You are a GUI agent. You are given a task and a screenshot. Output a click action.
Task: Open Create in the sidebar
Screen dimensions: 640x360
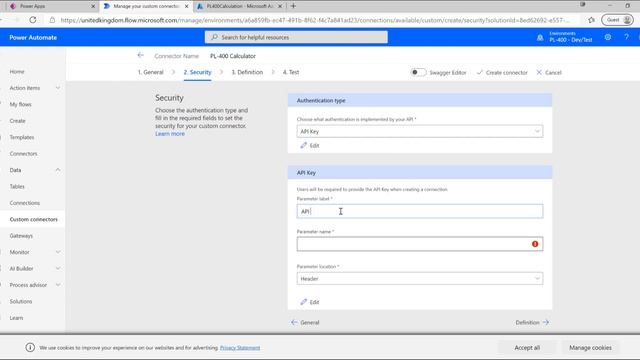[x=18, y=121]
